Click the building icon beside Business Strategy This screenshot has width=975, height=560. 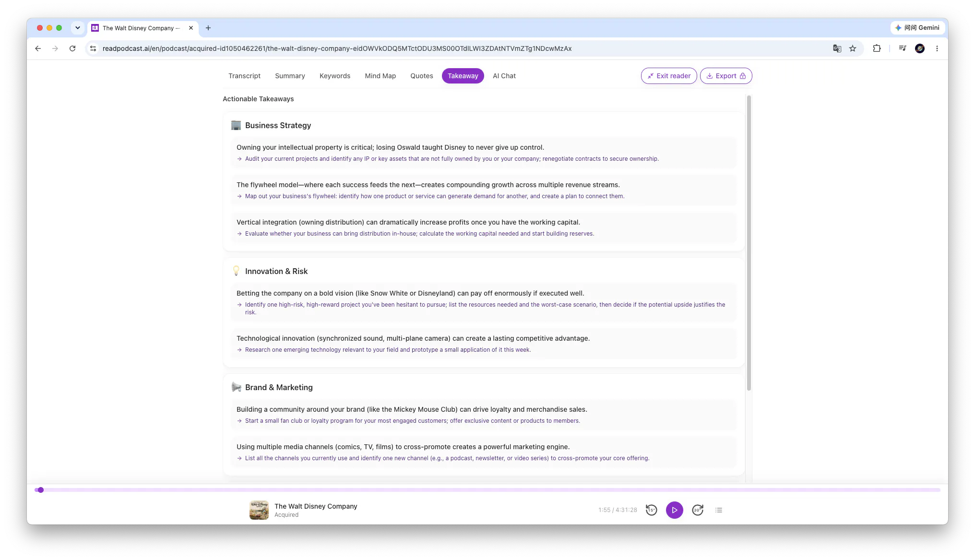pos(236,125)
